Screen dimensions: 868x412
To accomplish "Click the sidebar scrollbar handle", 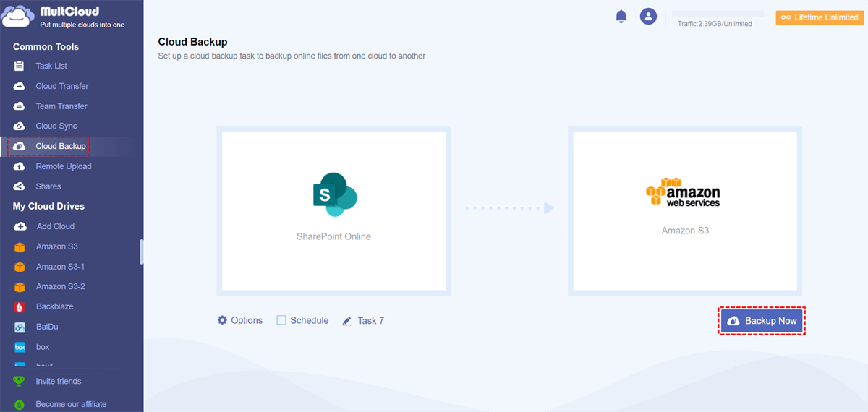I will (142, 252).
